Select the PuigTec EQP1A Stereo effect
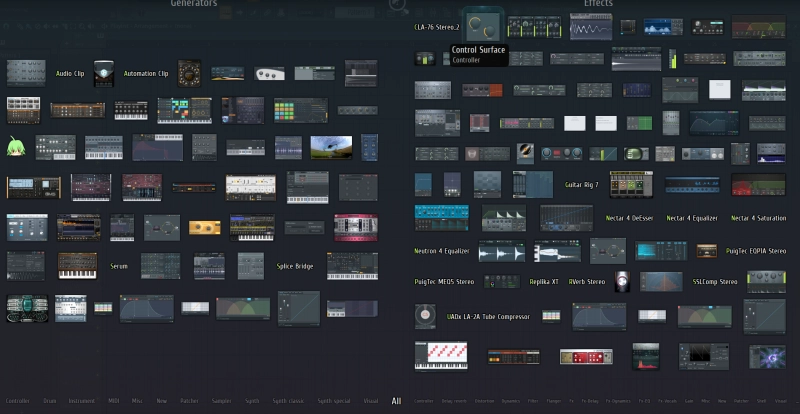This screenshot has height=414, width=800. (755, 251)
